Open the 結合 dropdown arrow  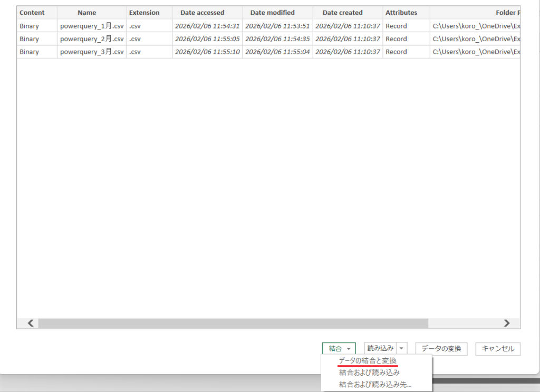(x=349, y=348)
